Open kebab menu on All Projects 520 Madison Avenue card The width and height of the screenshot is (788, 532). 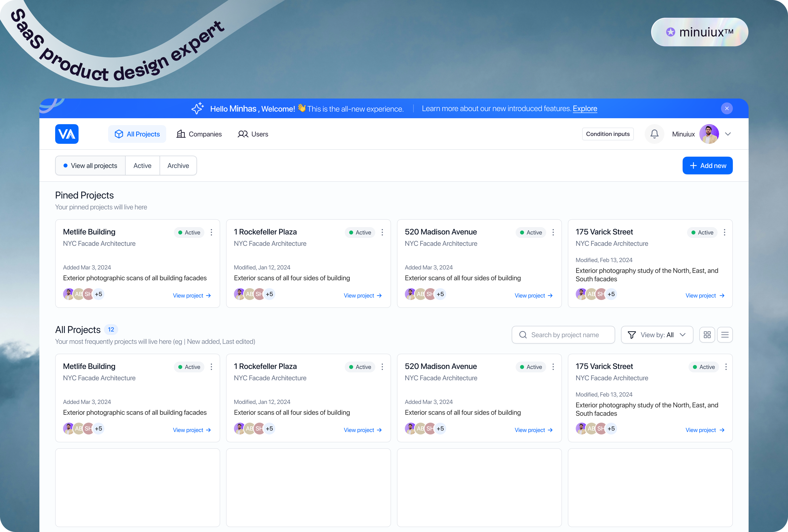553,367
